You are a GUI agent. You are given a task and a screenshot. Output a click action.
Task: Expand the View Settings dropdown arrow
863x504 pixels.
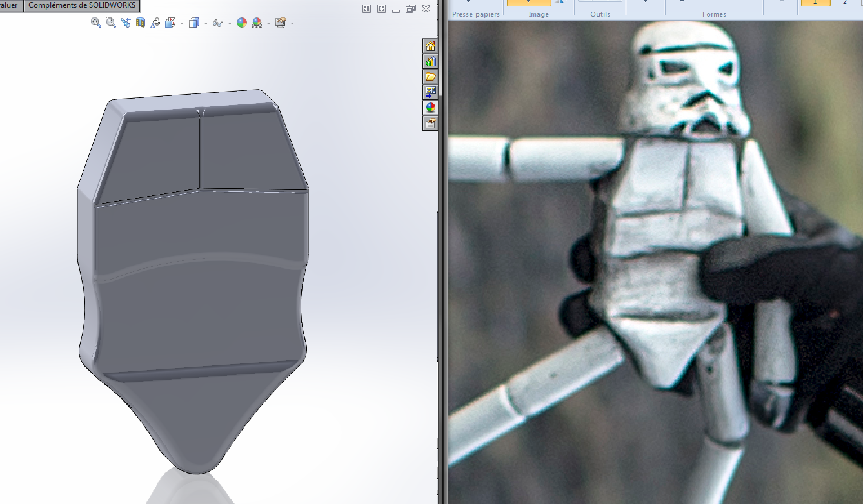pyautogui.click(x=292, y=23)
